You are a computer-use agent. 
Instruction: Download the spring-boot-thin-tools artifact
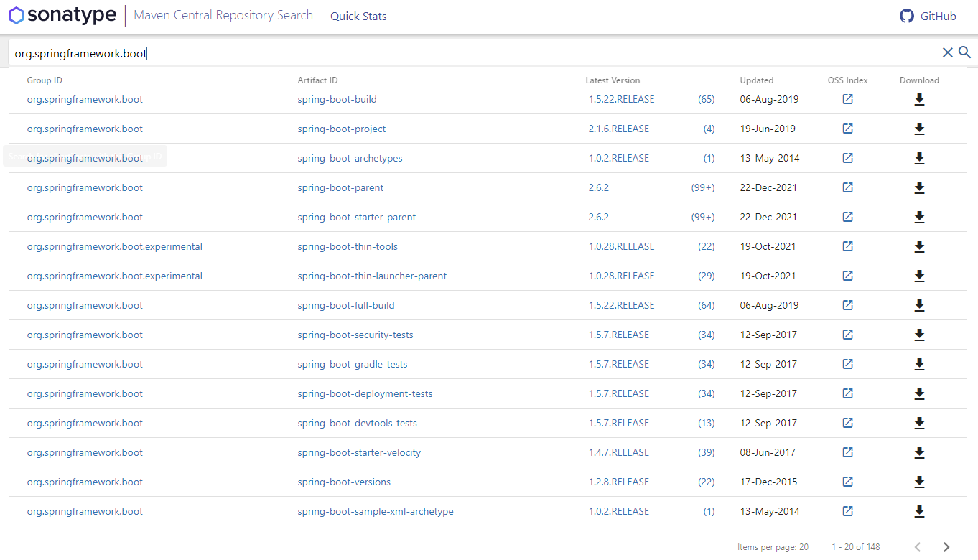(919, 246)
